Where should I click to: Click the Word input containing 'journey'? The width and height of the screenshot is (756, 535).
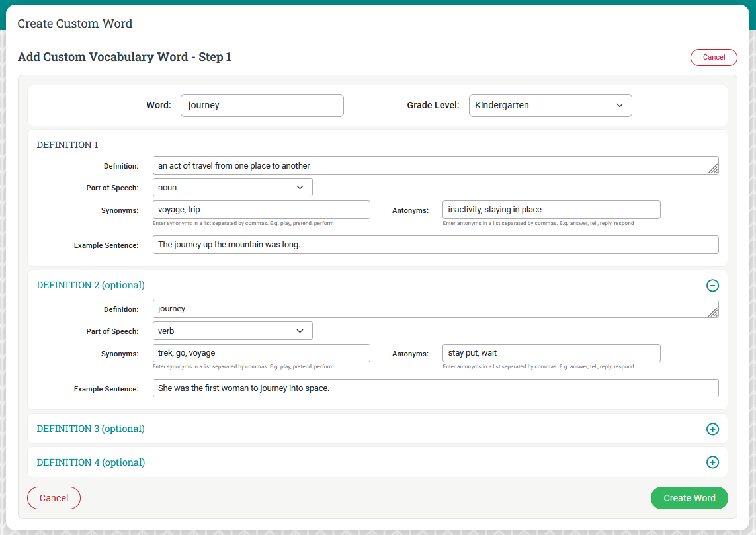(x=262, y=106)
